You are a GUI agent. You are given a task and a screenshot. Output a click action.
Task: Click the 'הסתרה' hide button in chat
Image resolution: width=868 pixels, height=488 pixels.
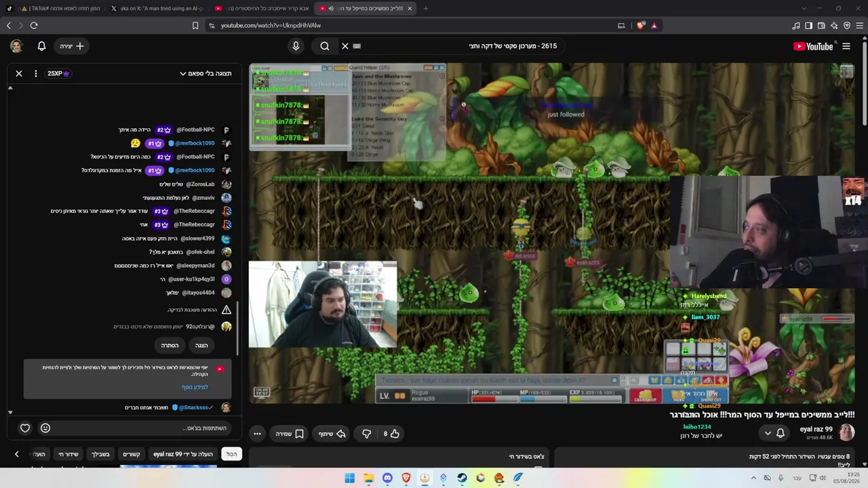tap(170, 346)
